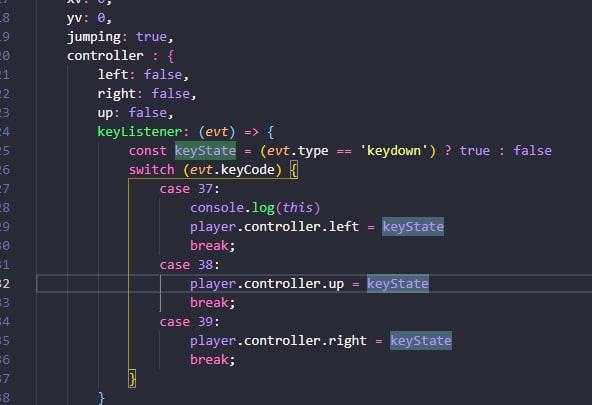Click the keyListener property name
The width and height of the screenshot is (592, 405).
[x=140, y=132]
